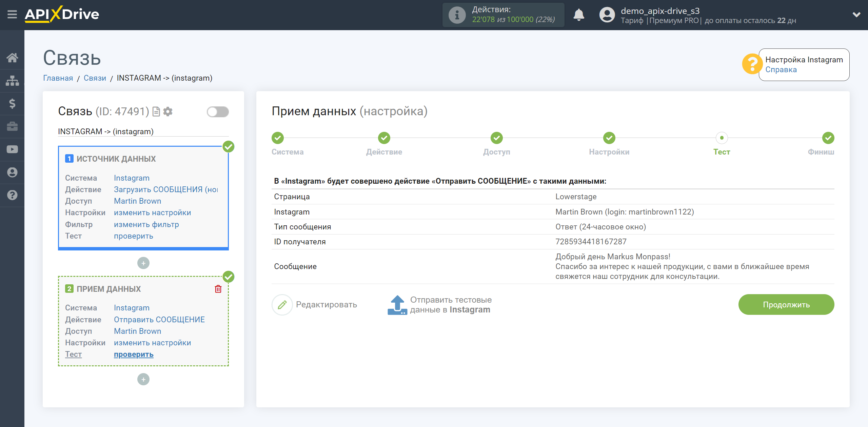
Task: Open Отправить СООБЩЕНИЕ action link
Action: click(x=159, y=320)
